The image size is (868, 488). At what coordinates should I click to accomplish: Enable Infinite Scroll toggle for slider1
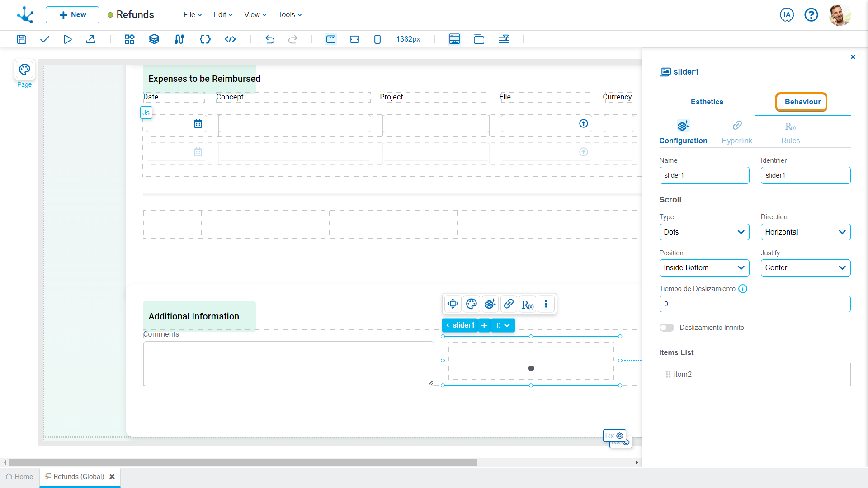click(666, 328)
